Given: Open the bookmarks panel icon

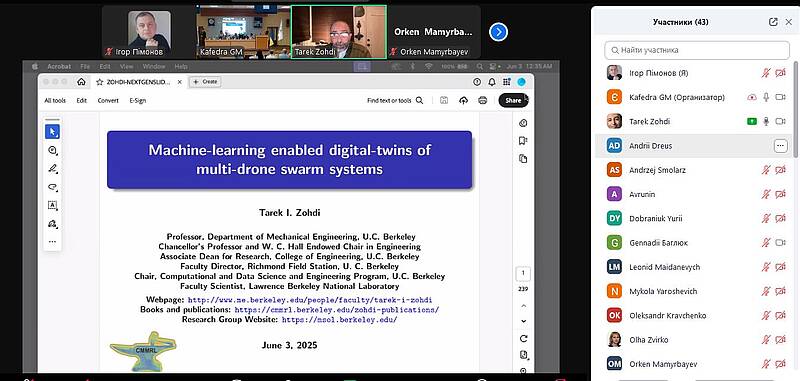Looking at the screenshot, I should tap(522, 141).
